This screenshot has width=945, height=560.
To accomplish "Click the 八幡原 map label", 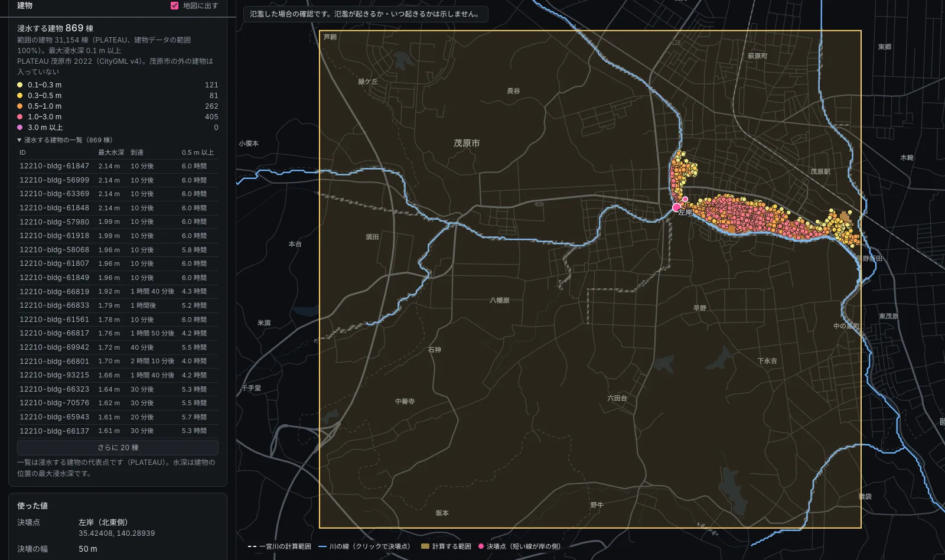I will 499,300.
